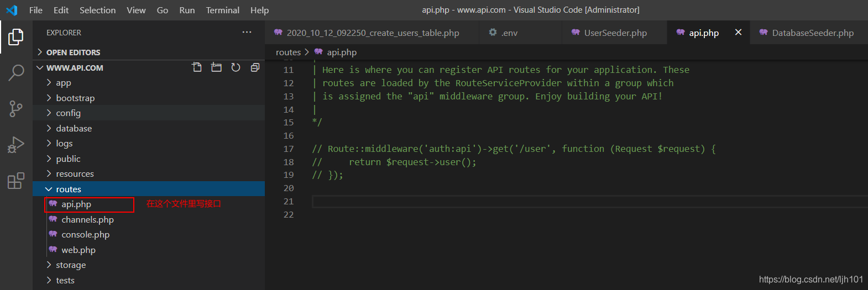Open the Help menu
Image resolution: width=868 pixels, height=290 pixels.
[259, 10]
